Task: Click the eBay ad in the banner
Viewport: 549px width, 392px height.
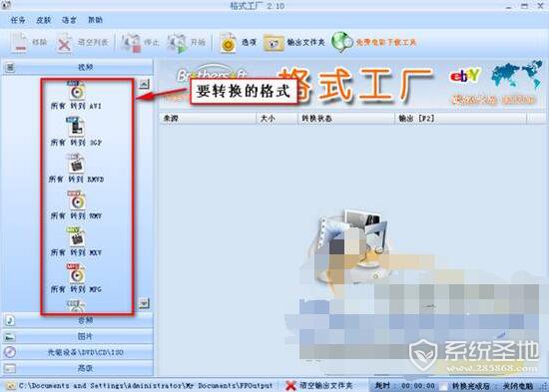Action: [465, 75]
